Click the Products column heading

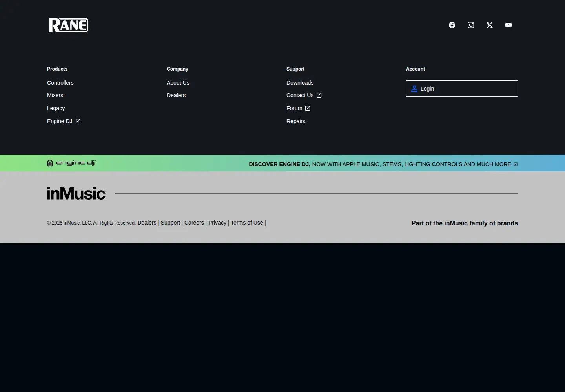[57, 69]
